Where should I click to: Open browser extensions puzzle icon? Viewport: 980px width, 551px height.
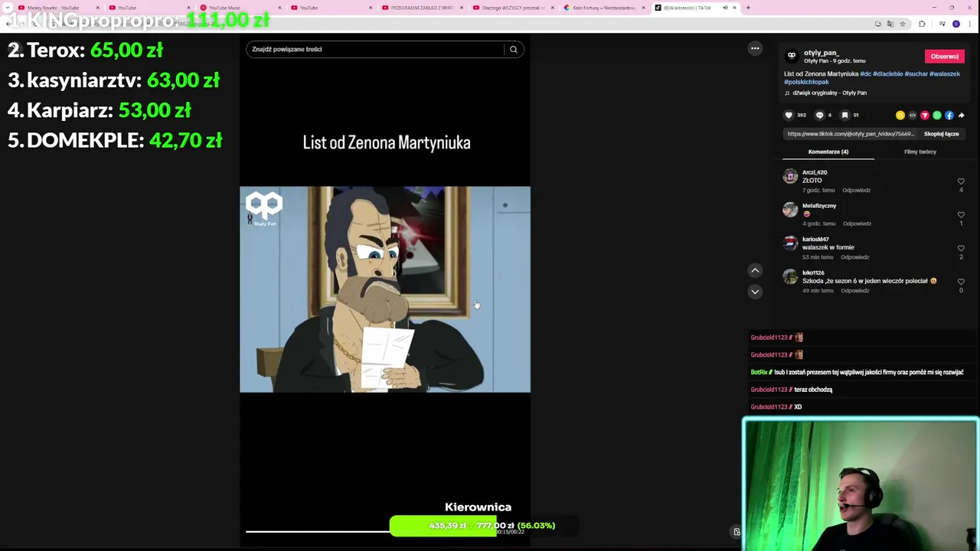point(922,24)
